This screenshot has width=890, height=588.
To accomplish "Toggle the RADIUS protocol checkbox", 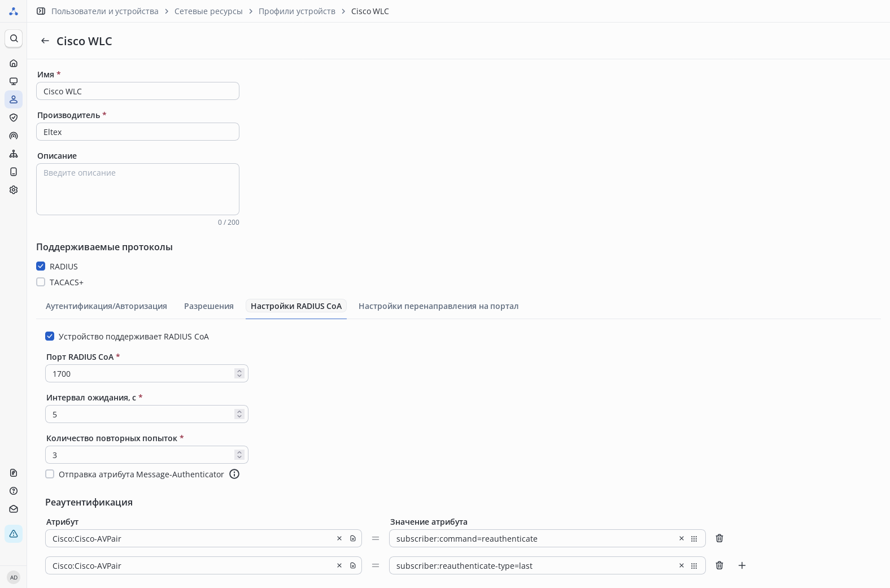I will coord(41,266).
